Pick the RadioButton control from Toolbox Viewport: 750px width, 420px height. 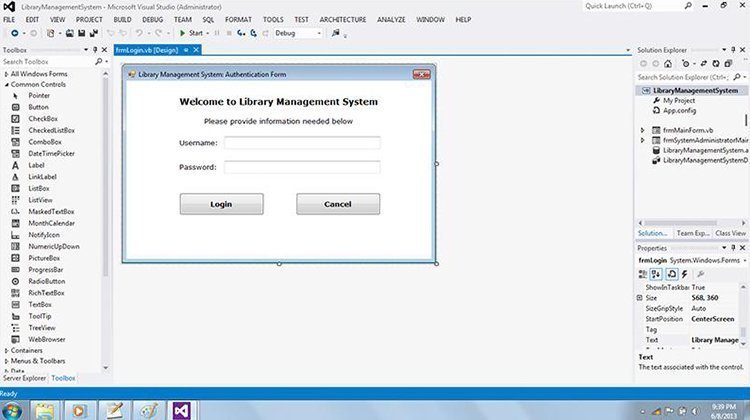coord(46,281)
